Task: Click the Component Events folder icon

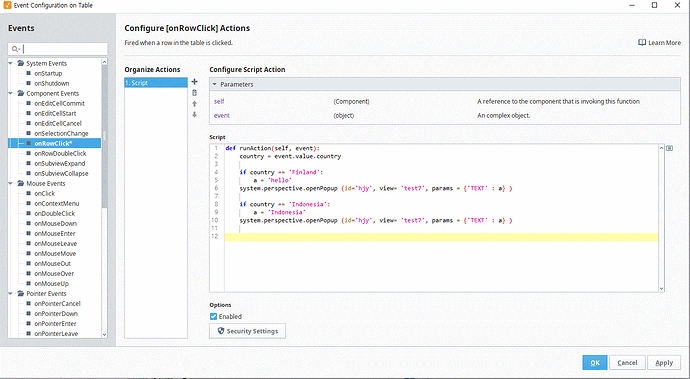Action: [21, 93]
